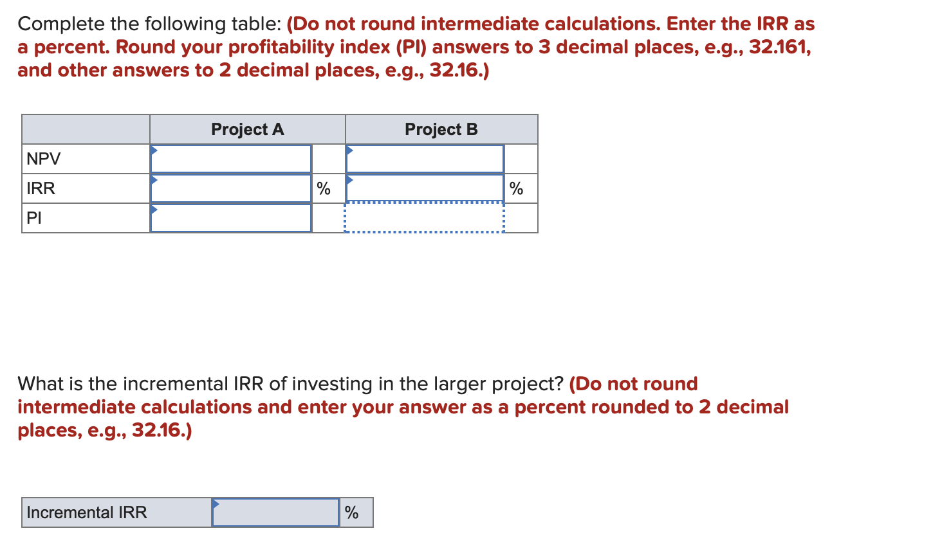Click the blue flag icon on NPV Project A field

click(154, 149)
